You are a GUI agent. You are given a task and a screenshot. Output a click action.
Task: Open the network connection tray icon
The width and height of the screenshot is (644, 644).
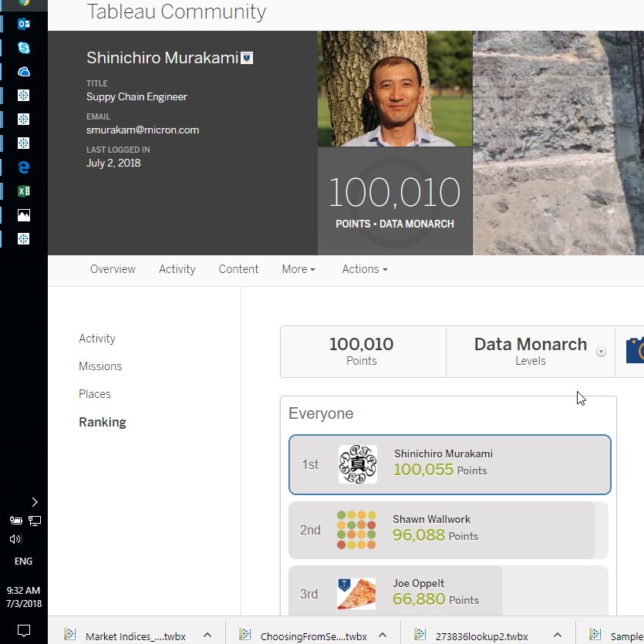(35, 521)
